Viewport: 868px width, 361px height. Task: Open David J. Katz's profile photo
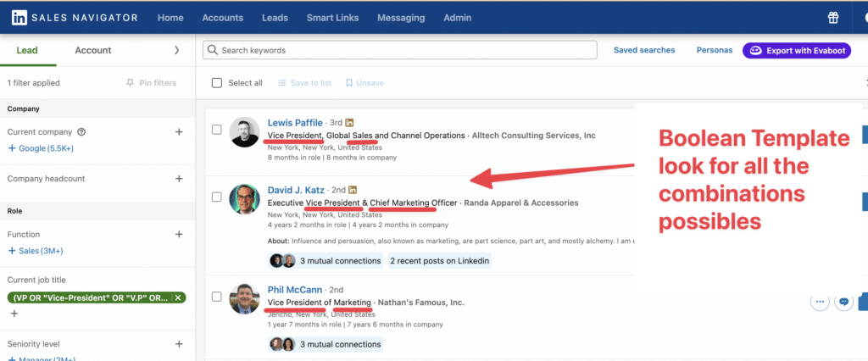point(245,199)
